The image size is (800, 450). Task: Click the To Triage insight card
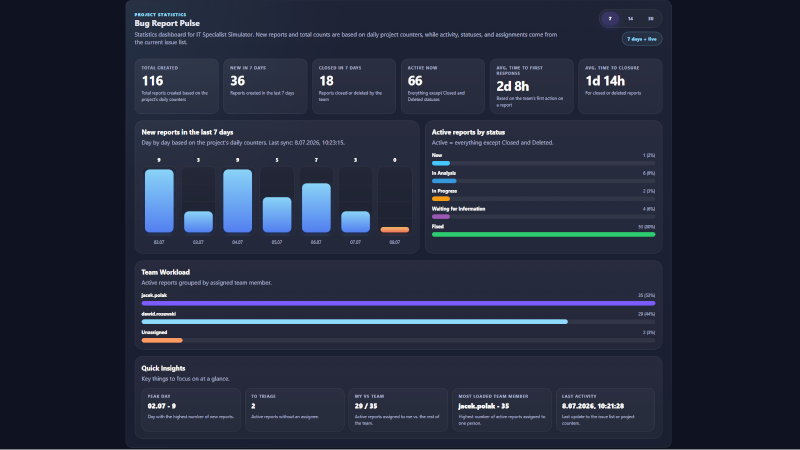[x=294, y=410]
